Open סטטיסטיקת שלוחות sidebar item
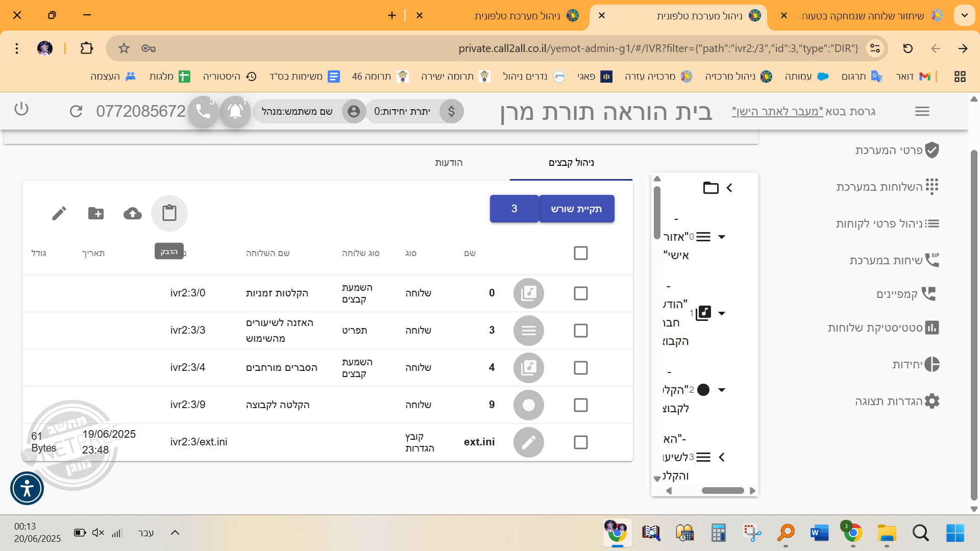This screenshot has width=980, height=551. pyautogui.click(x=884, y=328)
